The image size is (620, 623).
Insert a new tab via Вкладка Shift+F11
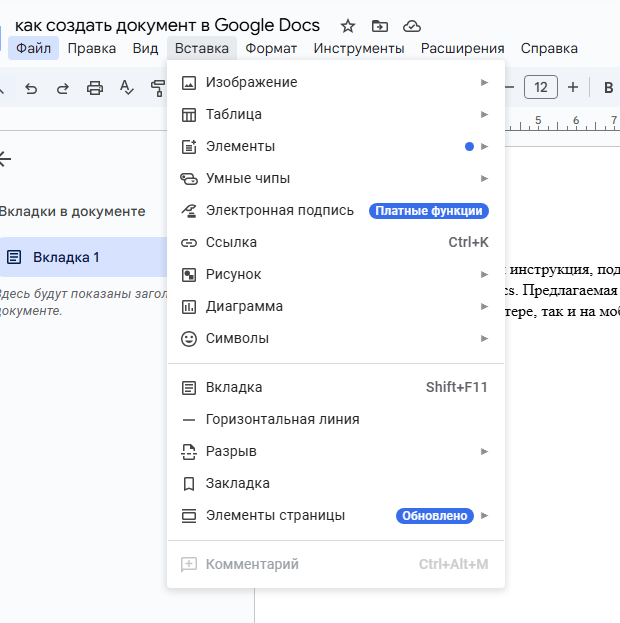point(336,387)
